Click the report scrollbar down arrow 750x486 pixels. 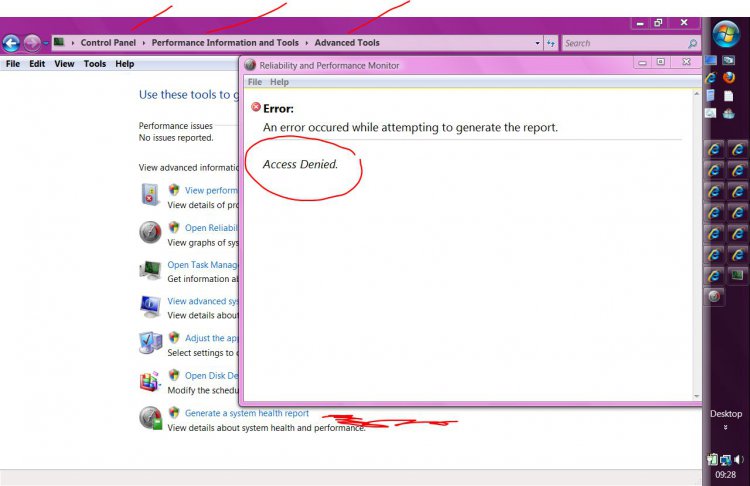pos(696,396)
